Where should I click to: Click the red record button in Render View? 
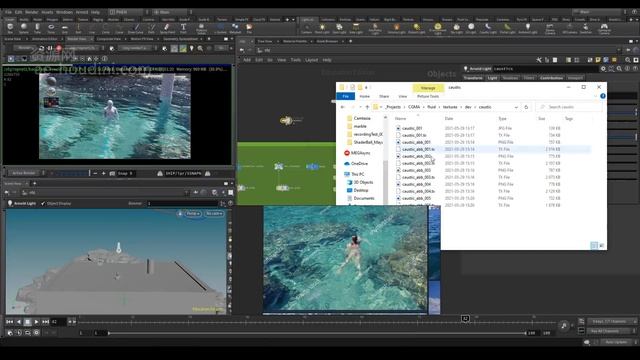click(59, 48)
